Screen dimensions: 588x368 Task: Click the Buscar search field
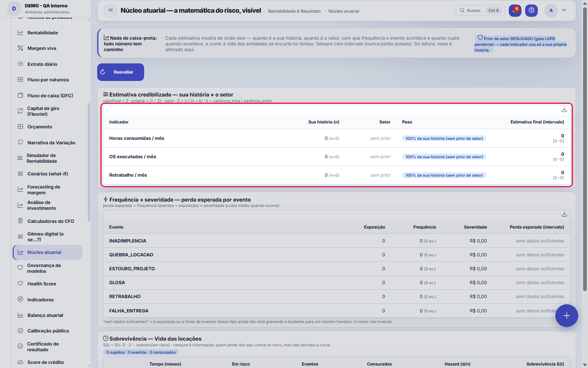click(x=480, y=11)
